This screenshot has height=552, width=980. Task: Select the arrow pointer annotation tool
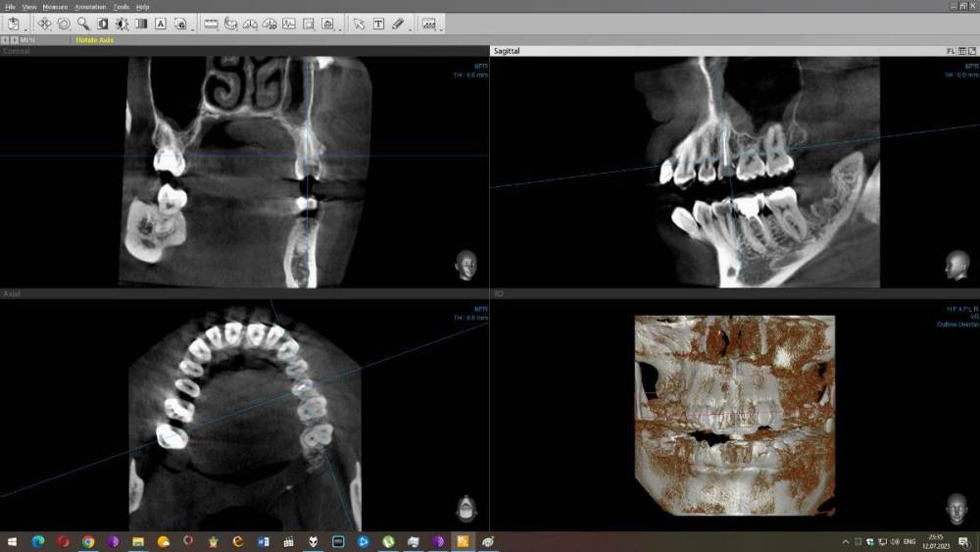[359, 24]
